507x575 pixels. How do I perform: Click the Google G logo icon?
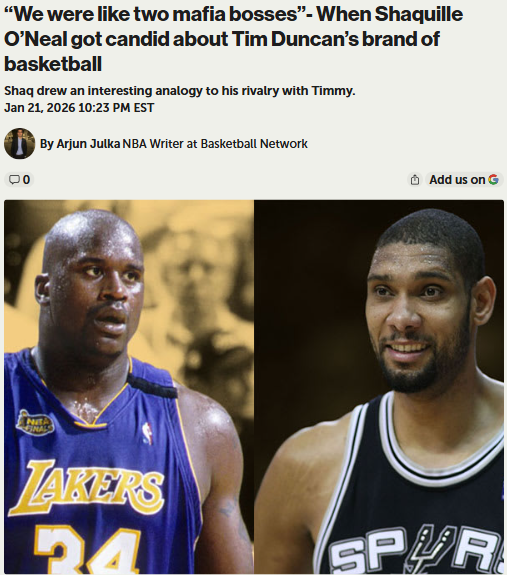[x=493, y=179]
